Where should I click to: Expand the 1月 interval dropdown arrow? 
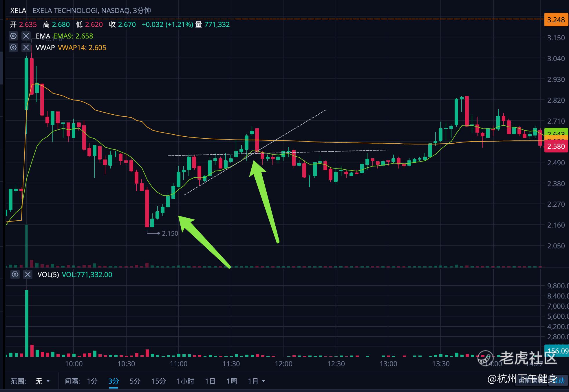coord(263,381)
